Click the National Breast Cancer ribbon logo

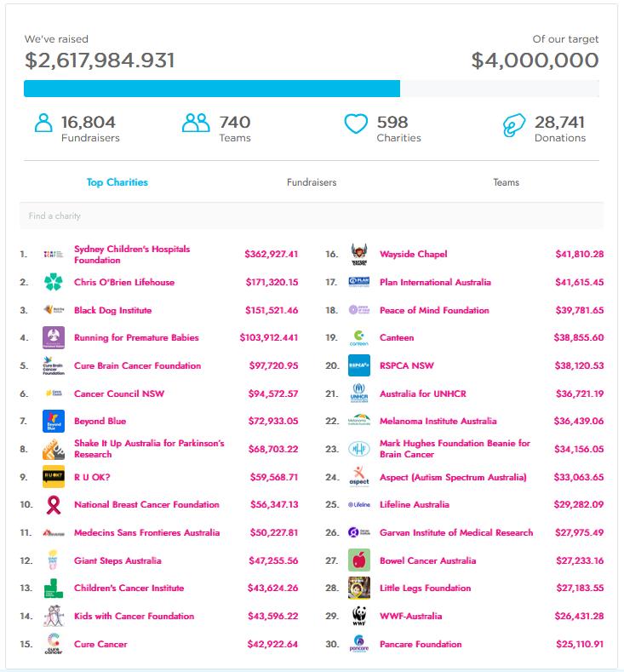pos(54,505)
